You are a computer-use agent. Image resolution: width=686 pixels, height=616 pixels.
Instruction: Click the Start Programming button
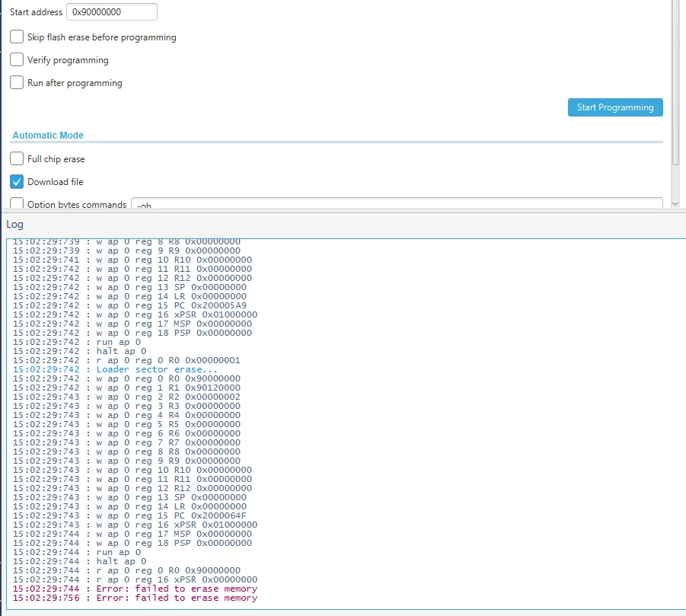tap(615, 107)
